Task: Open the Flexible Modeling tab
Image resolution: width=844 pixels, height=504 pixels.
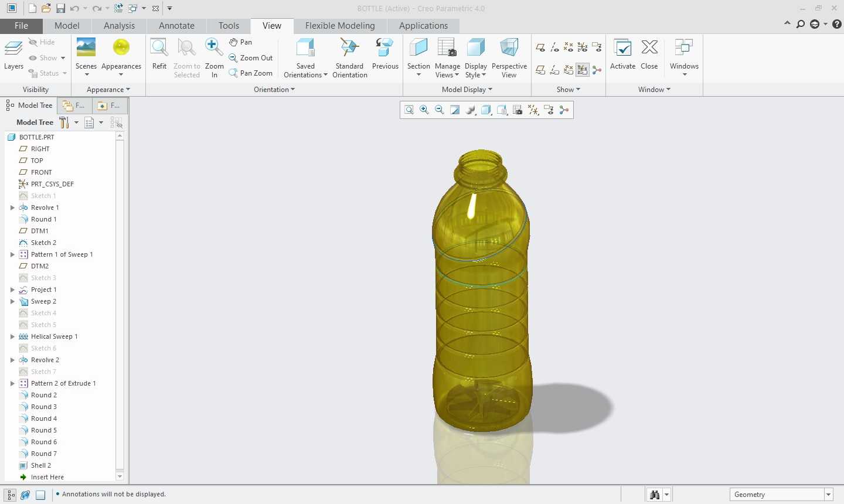Action: [340, 26]
